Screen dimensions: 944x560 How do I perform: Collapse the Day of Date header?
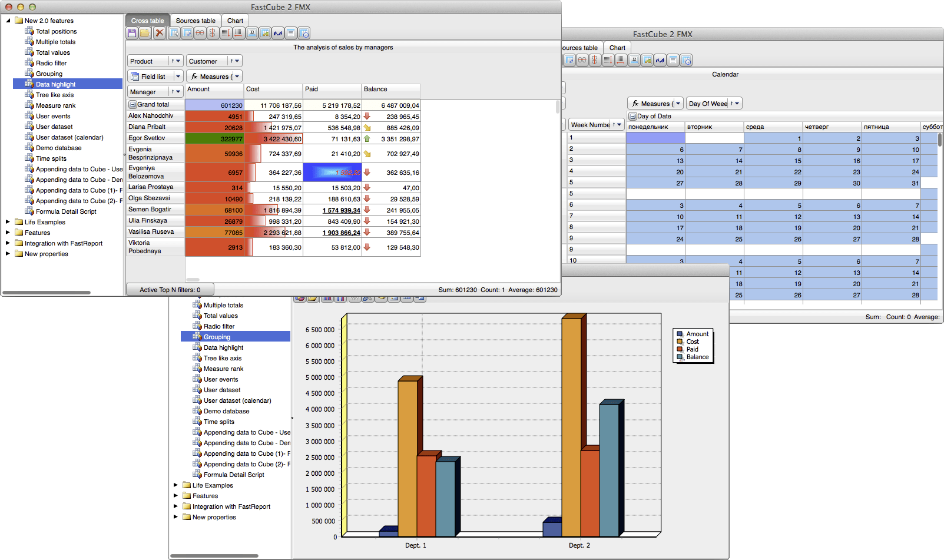click(632, 117)
